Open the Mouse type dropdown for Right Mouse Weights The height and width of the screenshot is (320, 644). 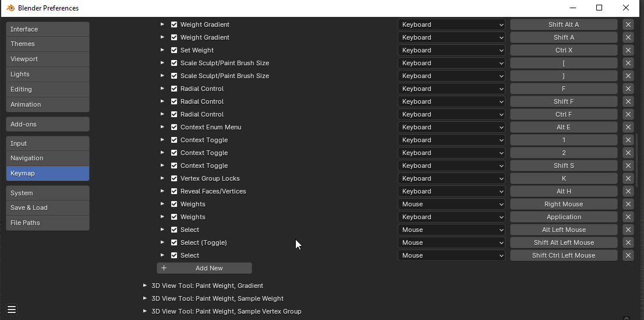click(451, 204)
